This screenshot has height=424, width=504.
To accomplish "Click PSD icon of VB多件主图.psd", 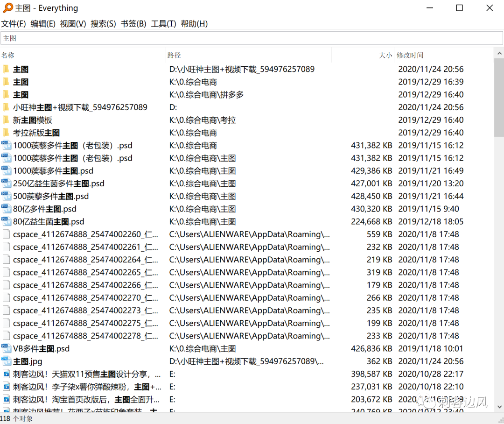I will (6, 348).
